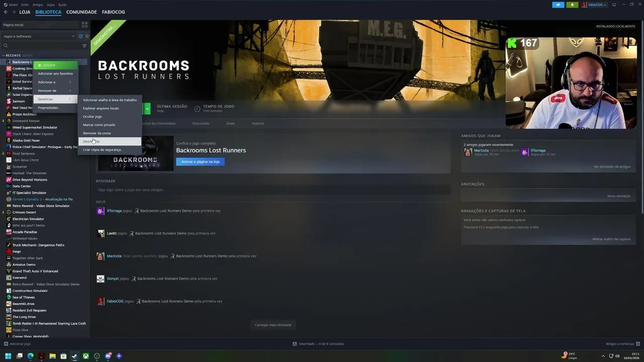The width and height of the screenshot is (644, 362).
Task: Select Alaska Gold Fever in library
Action: pos(26,140)
